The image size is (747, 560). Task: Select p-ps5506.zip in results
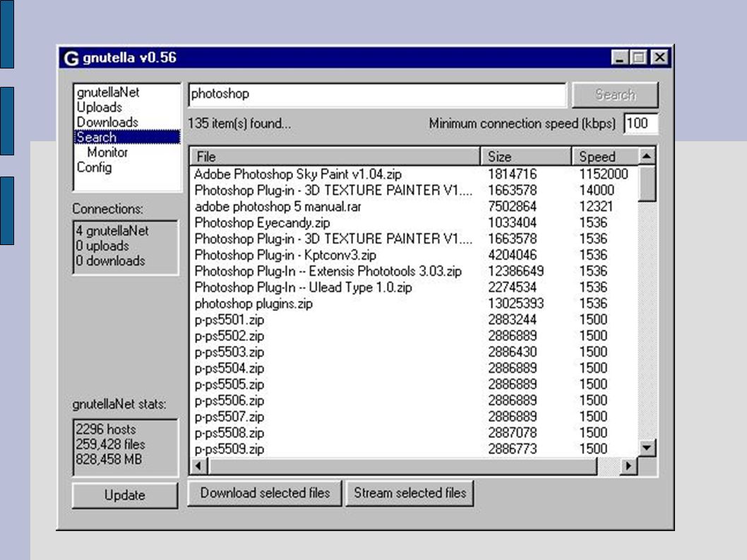click(x=229, y=400)
